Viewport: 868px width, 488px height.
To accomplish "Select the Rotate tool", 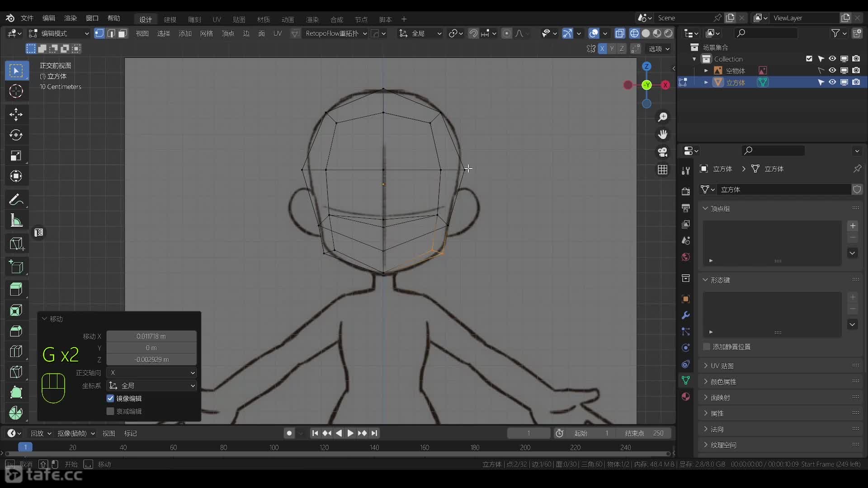I will (x=16, y=135).
